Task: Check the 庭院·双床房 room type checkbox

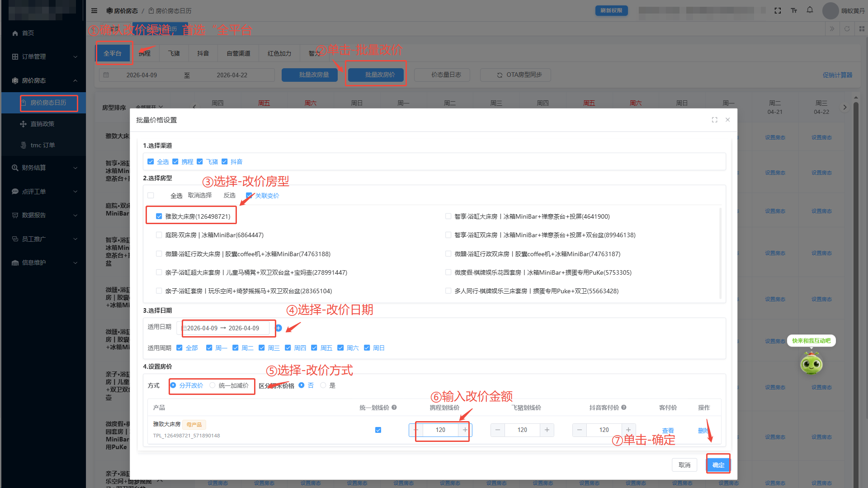Action: 159,235
